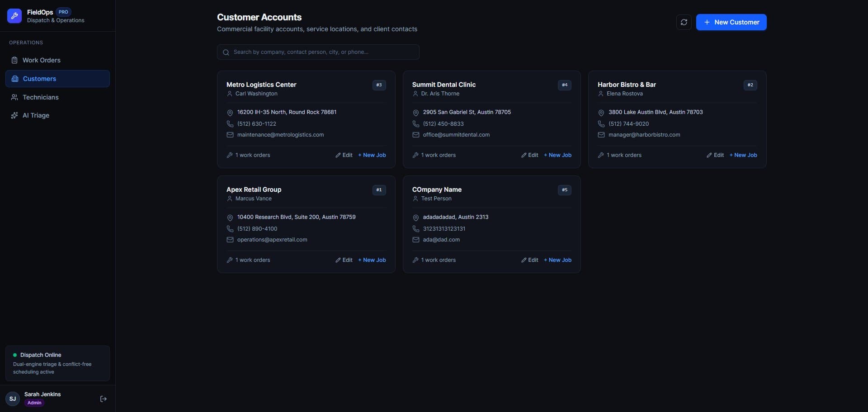Edit the COmpany Name account

click(529, 260)
